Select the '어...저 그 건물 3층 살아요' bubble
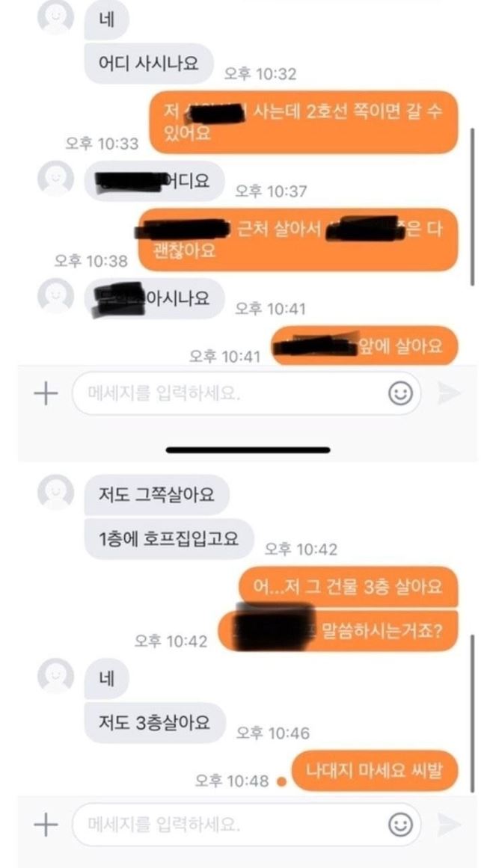This screenshot has width=484, height=868. (x=349, y=588)
